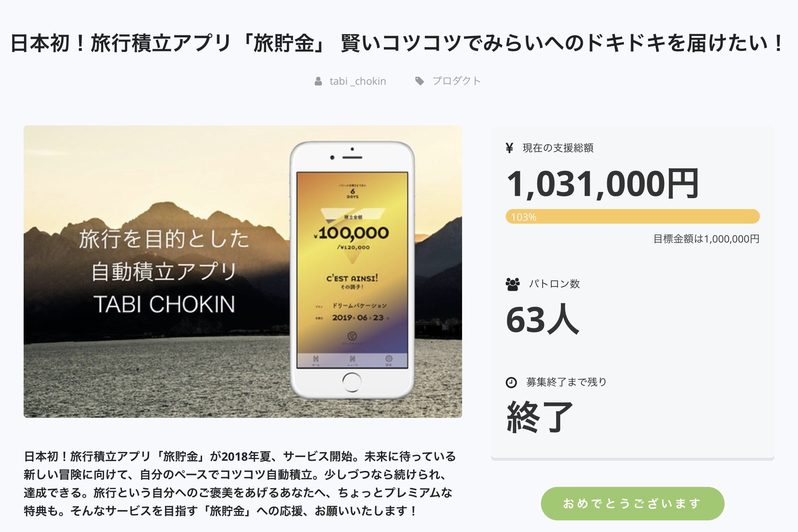Click the patrons group icon
The height and width of the screenshot is (532, 798).
click(x=513, y=284)
